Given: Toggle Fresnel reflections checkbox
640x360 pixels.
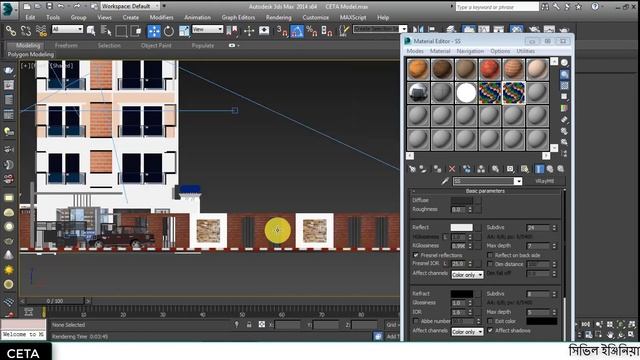Looking at the screenshot, I should [x=416, y=255].
